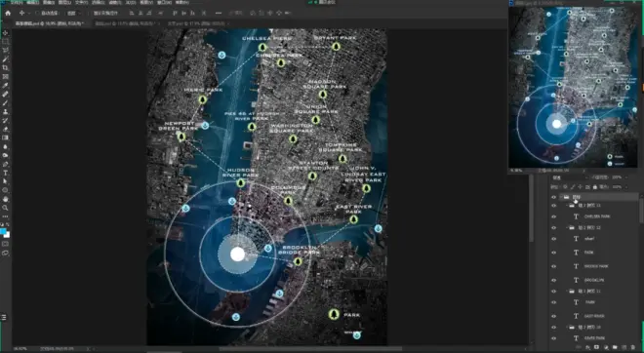Click the Home icon in options bar

8,13
